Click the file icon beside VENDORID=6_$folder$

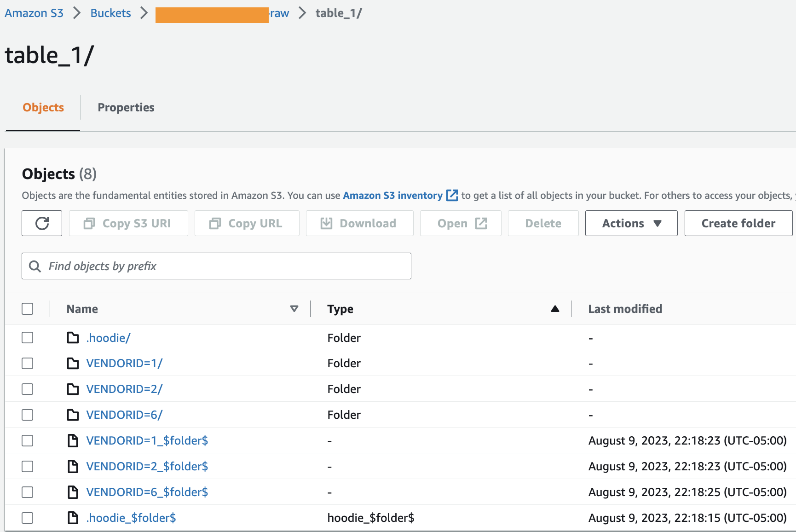pyautogui.click(x=73, y=492)
